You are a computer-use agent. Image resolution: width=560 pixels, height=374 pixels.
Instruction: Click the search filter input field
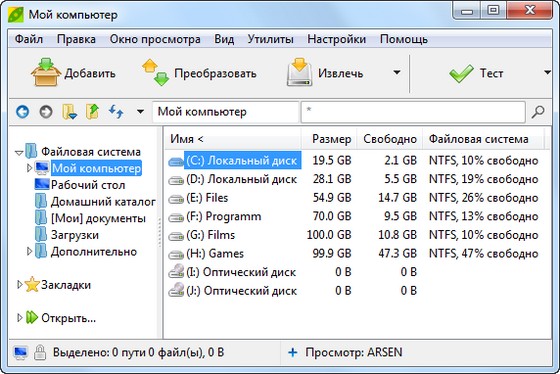[413, 112]
